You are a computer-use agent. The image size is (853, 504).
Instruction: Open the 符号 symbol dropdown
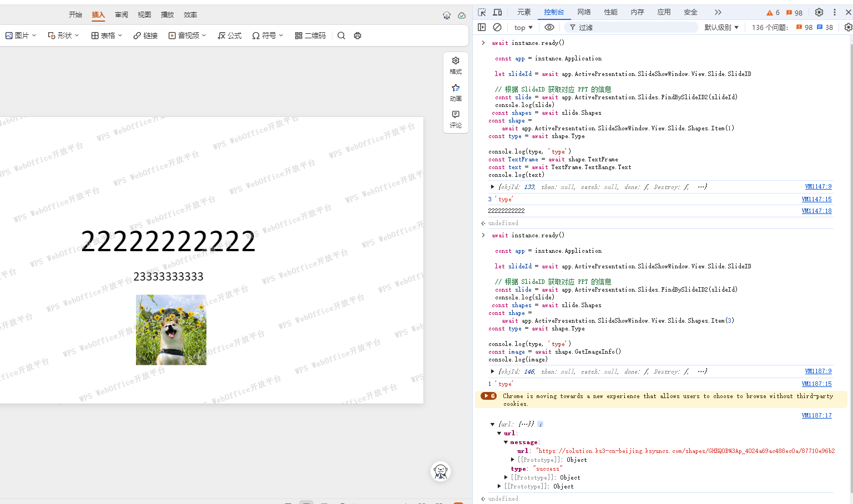click(267, 35)
